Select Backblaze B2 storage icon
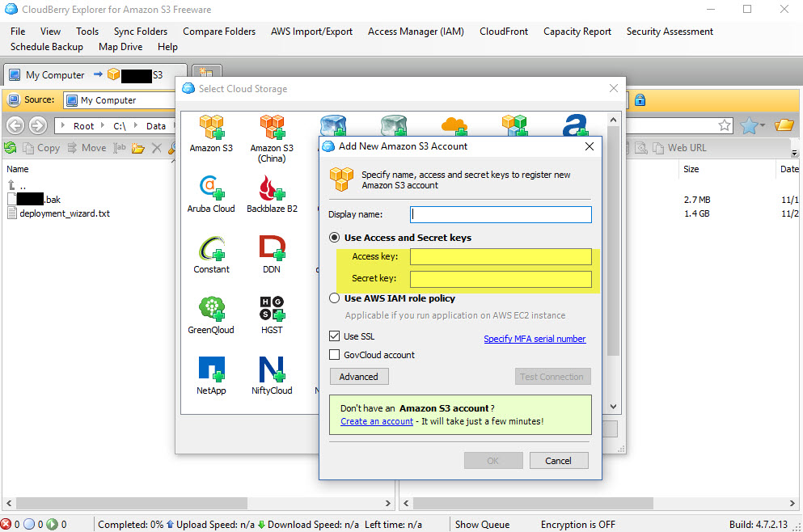The image size is (803, 532). point(272,188)
